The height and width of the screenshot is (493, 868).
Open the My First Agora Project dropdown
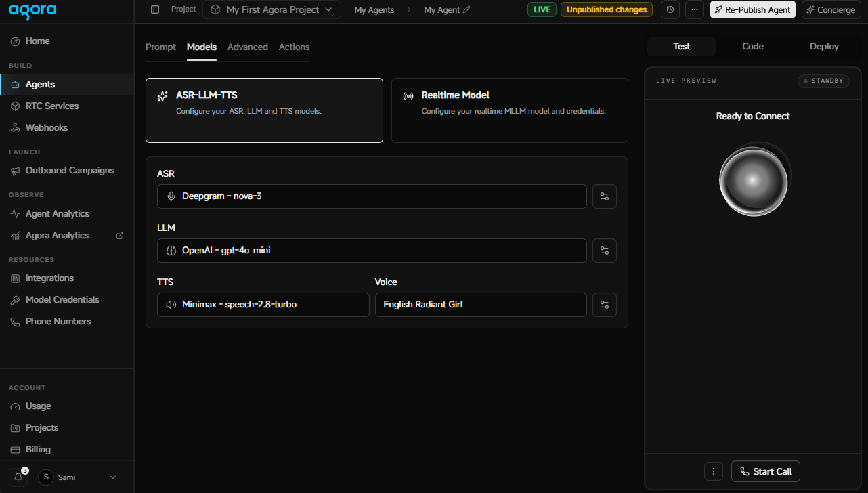[x=272, y=9]
